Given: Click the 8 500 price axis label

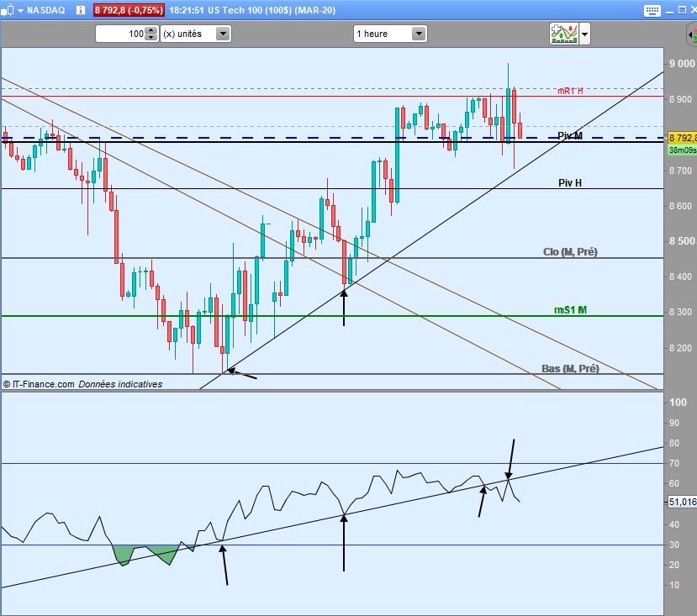Looking at the screenshot, I should coord(682,241).
